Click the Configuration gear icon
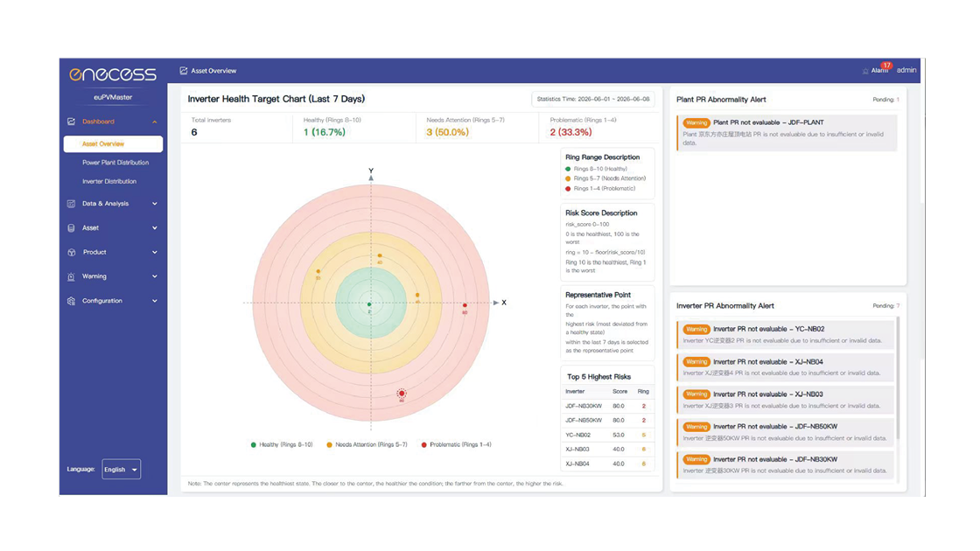Screen dimensions: 980x551 click(x=71, y=301)
